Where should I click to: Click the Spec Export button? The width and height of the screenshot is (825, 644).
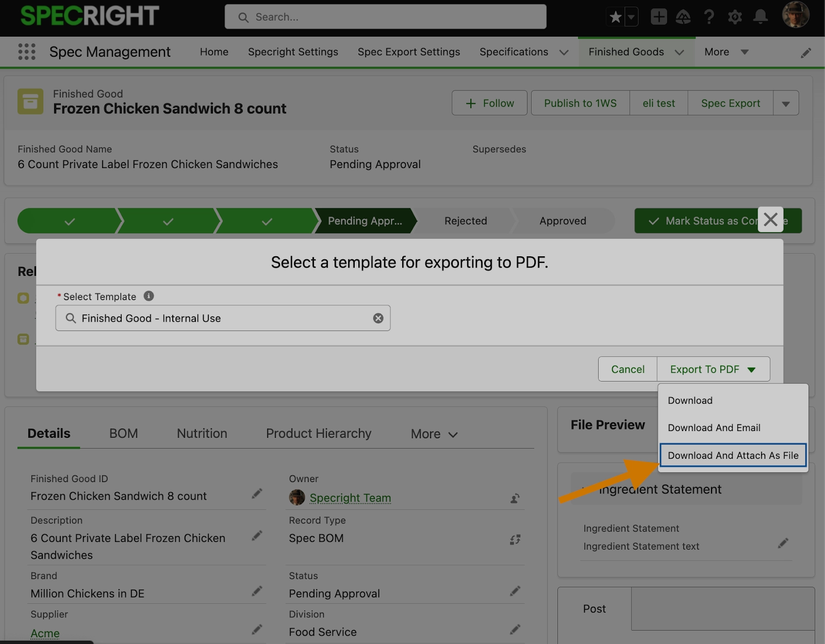point(731,103)
